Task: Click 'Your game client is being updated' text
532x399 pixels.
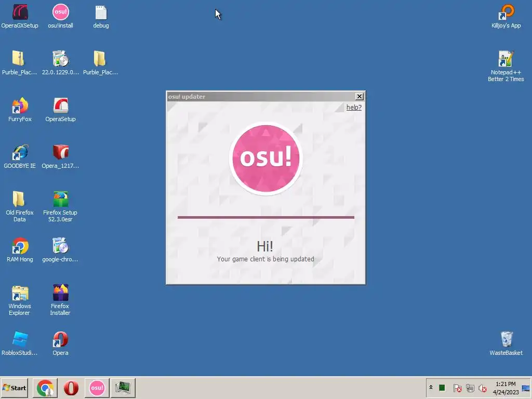Action: (265, 259)
